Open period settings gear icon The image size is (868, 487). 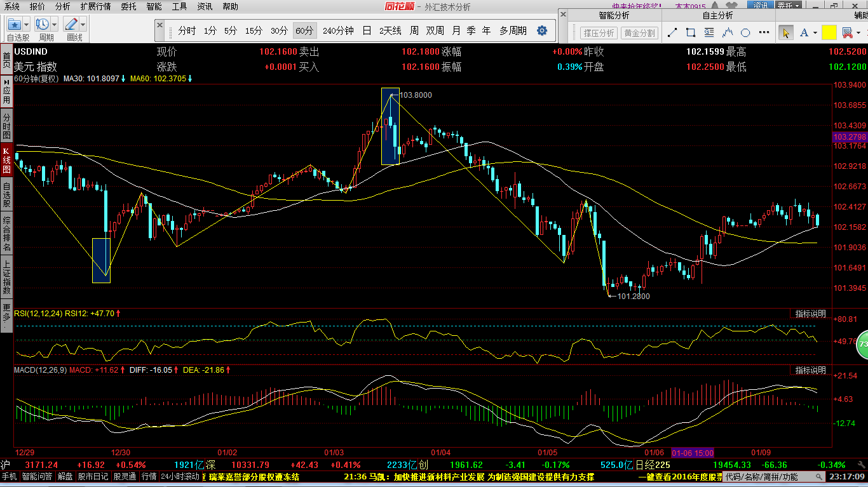point(542,30)
